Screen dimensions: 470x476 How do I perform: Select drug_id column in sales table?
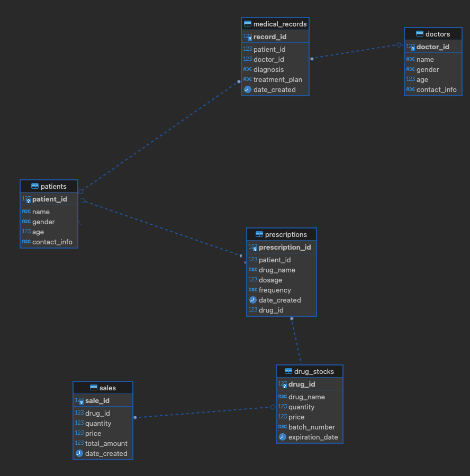coord(103,413)
